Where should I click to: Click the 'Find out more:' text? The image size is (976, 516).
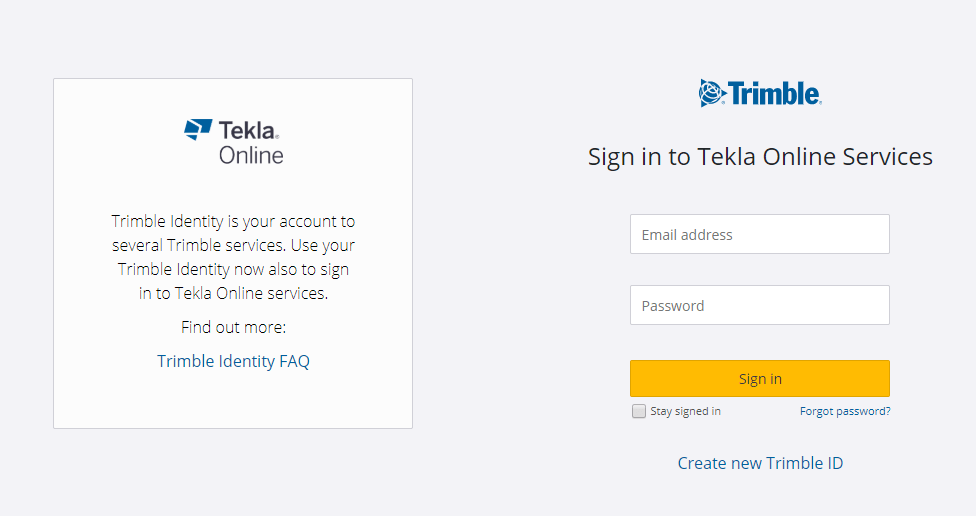[233, 327]
